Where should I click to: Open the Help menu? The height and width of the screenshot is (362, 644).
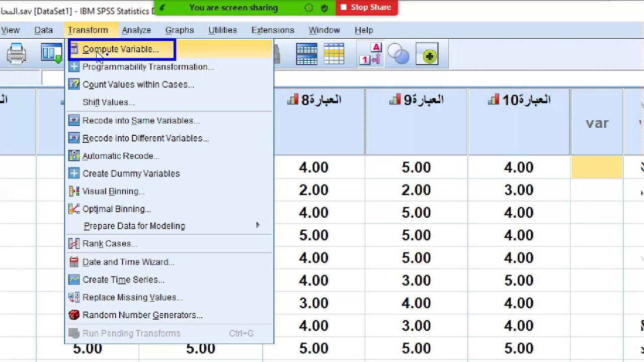[x=364, y=30]
